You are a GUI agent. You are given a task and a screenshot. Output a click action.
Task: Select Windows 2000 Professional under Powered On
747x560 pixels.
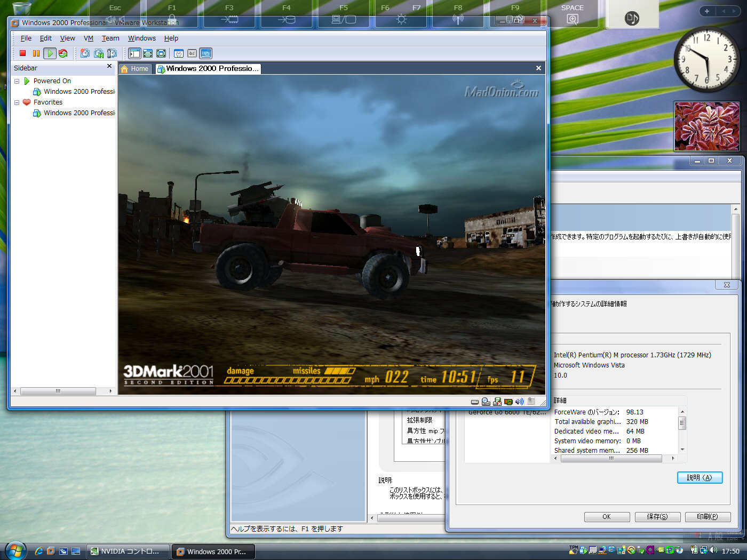pos(74,92)
